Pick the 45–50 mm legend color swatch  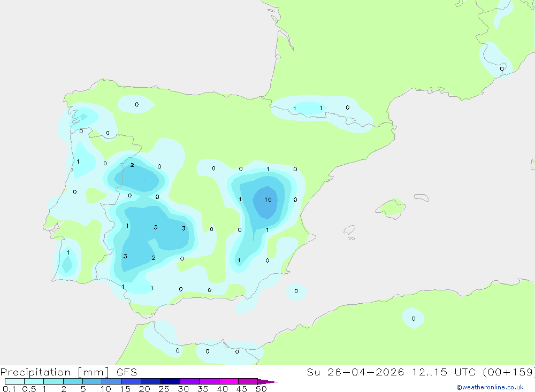tap(248, 381)
